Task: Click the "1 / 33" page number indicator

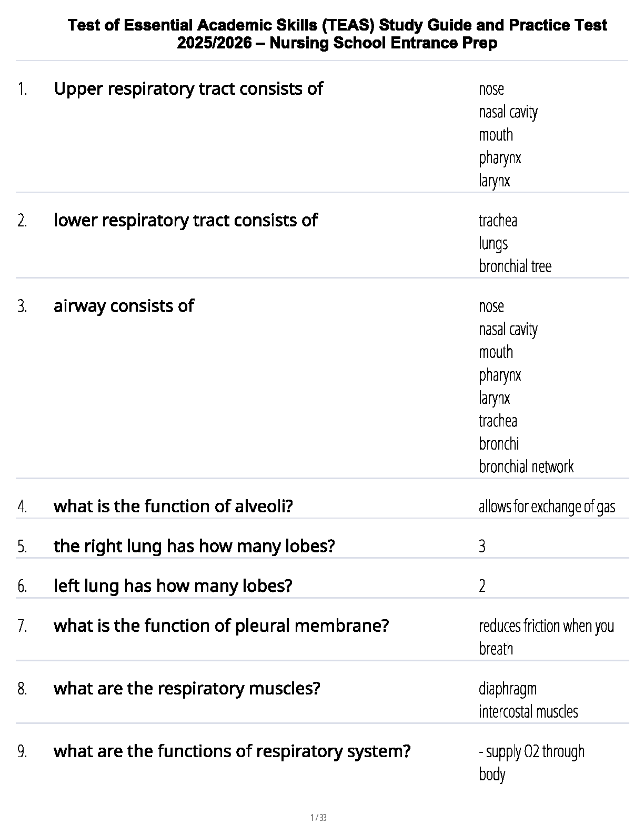Action: point(319,818)
